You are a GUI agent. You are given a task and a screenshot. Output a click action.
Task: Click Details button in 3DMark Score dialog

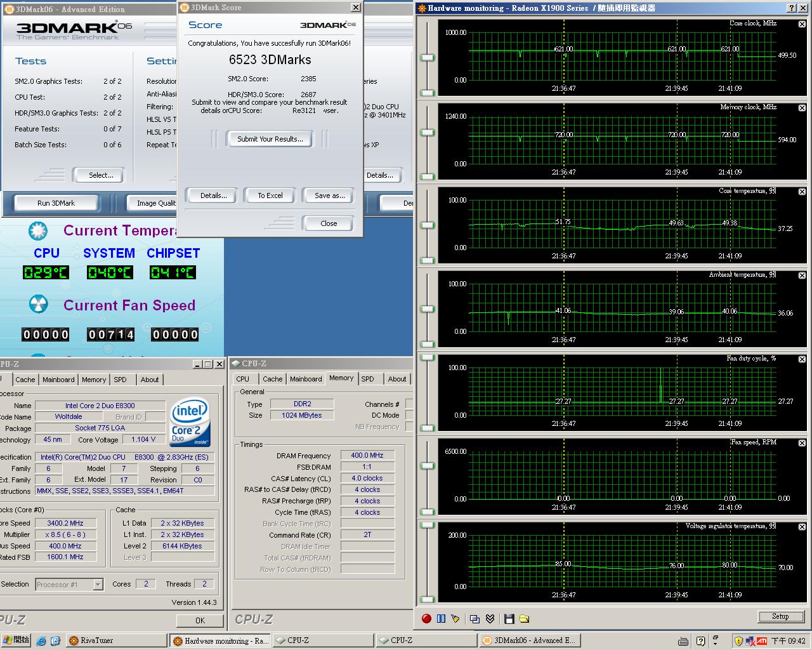[x=213, y=196]
